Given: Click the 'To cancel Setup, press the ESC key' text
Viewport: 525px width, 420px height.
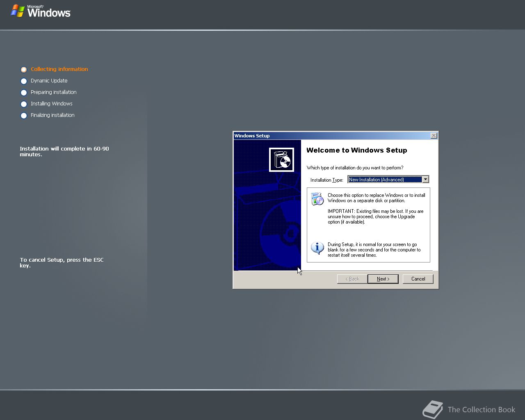Looking at the screenshot, I should (x=62, y=262).
